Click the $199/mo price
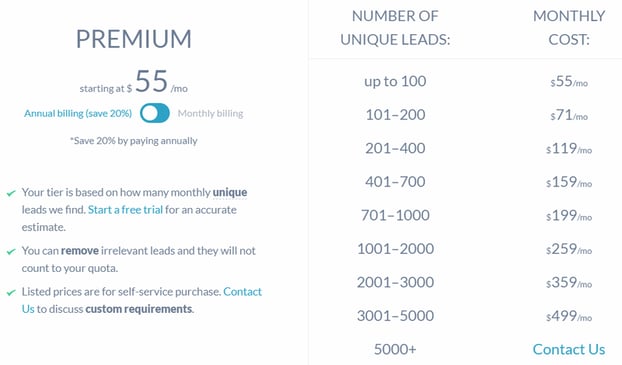Image resolution: width=622 pixels, height=365 pixels. (x=569, y=215)
